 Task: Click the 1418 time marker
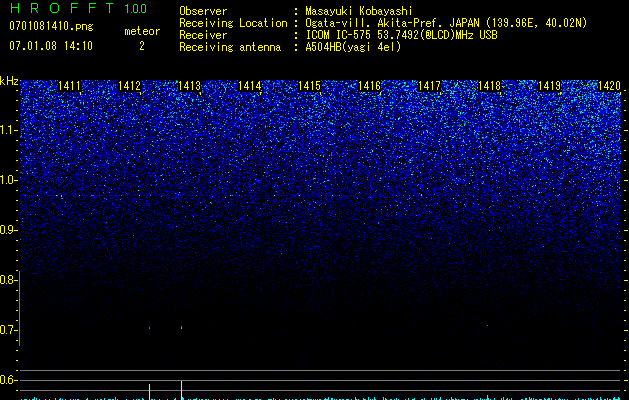489,85
